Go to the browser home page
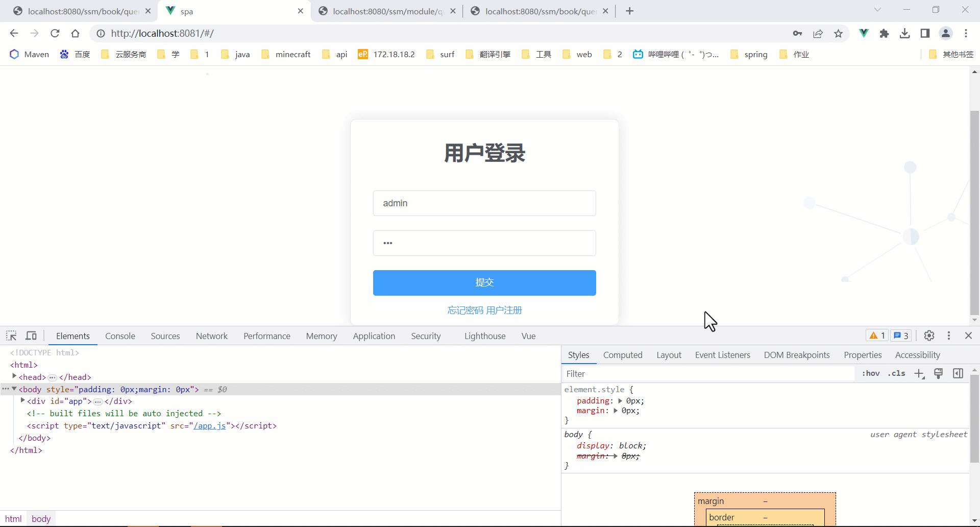This screenshot has height=527, width=980. 76,33
